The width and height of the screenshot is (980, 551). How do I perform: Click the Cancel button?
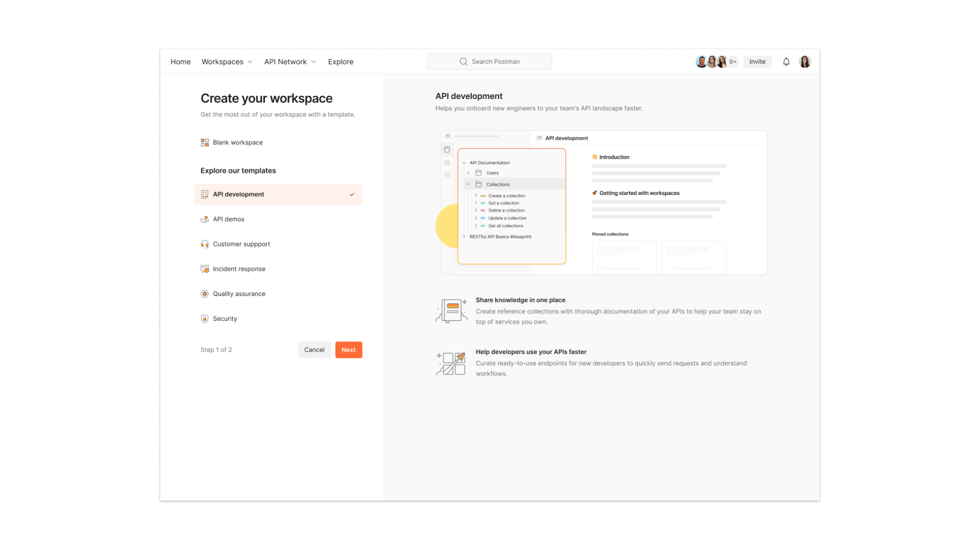click(x=314, y=349)
